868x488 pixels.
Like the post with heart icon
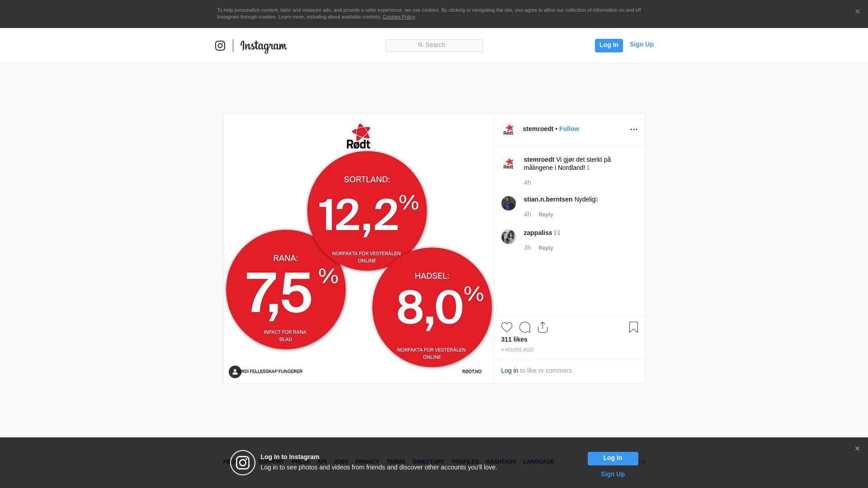[506, 327]
